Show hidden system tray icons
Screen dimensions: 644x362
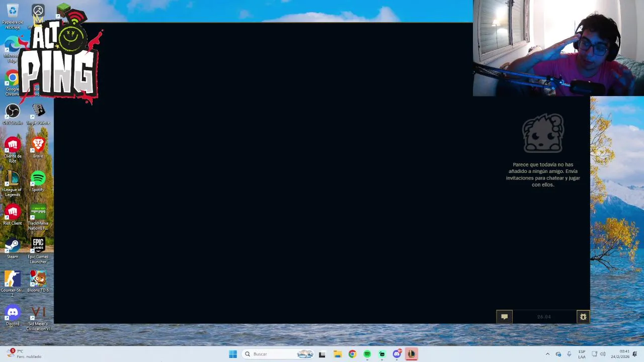tap(547, 354)
